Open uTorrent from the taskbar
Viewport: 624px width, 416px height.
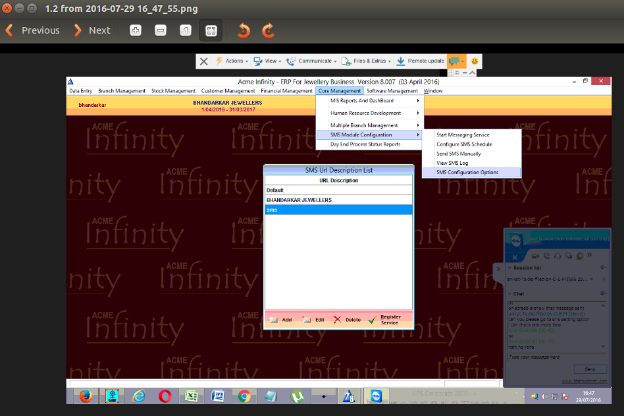(x=297, y=396)
